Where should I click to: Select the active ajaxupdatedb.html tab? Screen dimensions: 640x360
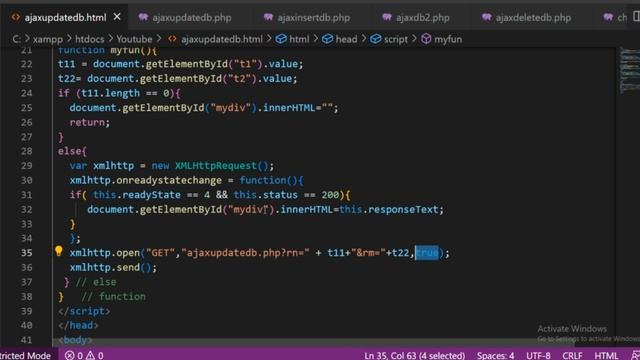[64, 18]
